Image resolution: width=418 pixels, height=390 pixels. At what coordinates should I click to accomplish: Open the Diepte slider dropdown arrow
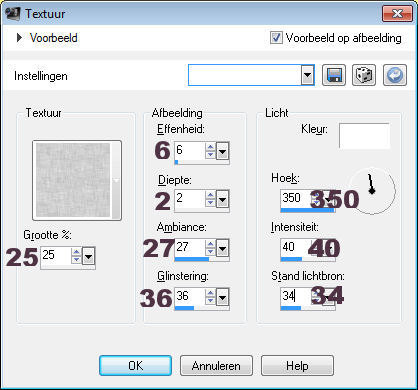pyautogui.click(x=222, y=199)
